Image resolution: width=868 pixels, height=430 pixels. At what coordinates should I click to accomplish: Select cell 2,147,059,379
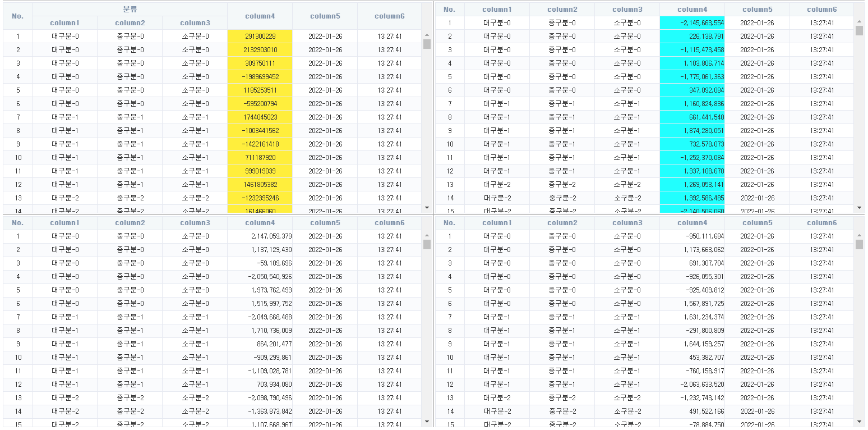click(x=260, y=236)
